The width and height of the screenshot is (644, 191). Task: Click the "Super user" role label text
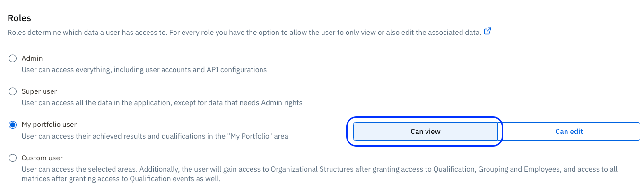pyautogui.click(x=39, y=91)
